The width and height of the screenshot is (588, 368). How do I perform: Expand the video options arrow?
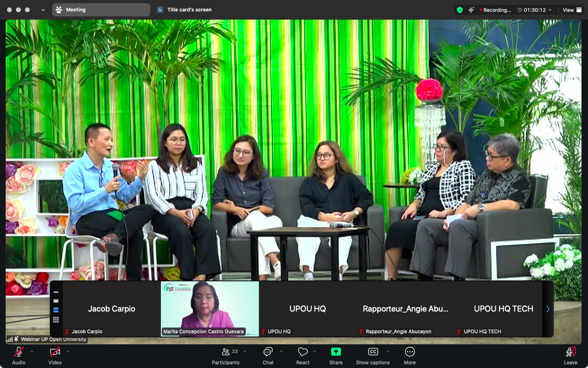point(68,351)
